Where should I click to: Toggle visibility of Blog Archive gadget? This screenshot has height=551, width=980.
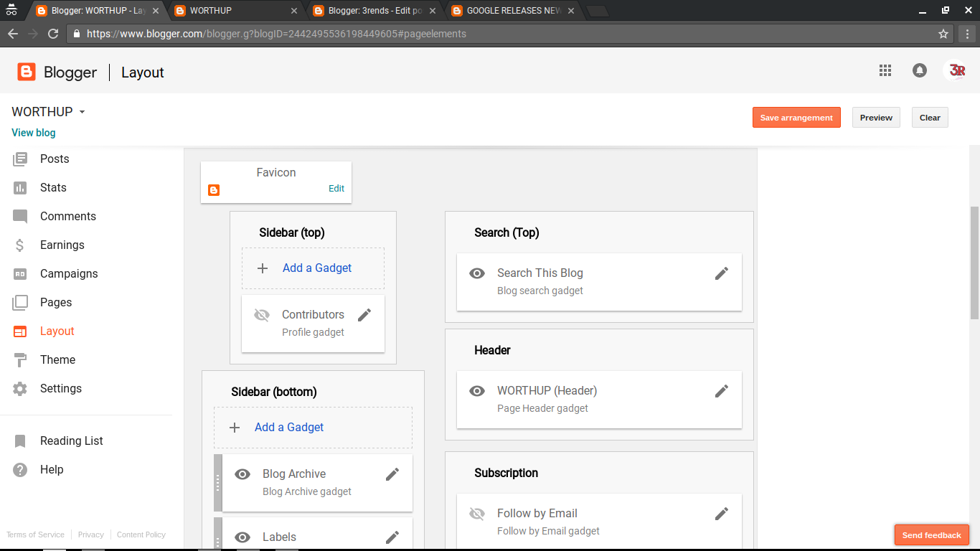242,474
